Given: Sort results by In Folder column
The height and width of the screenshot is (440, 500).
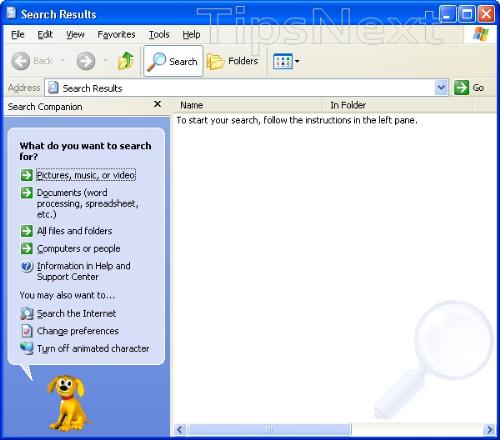Looking at the screenshot, I should 398,105.
